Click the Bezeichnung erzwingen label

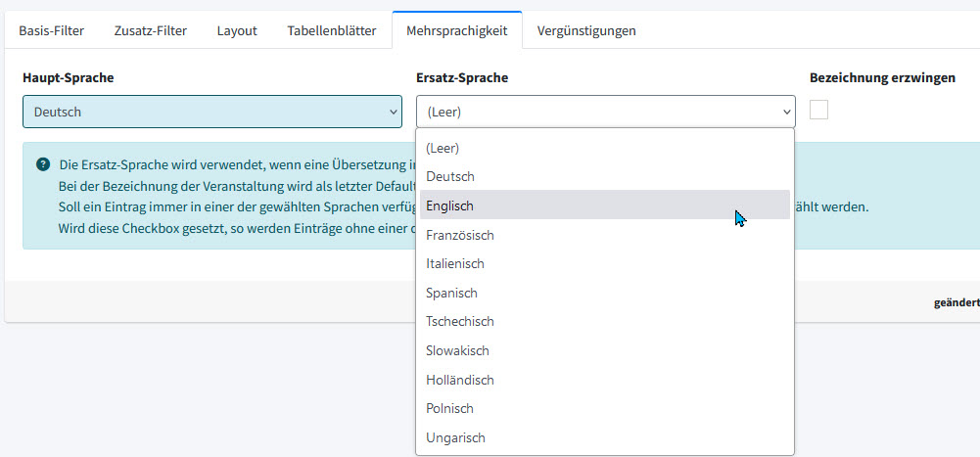coord(882,78)
